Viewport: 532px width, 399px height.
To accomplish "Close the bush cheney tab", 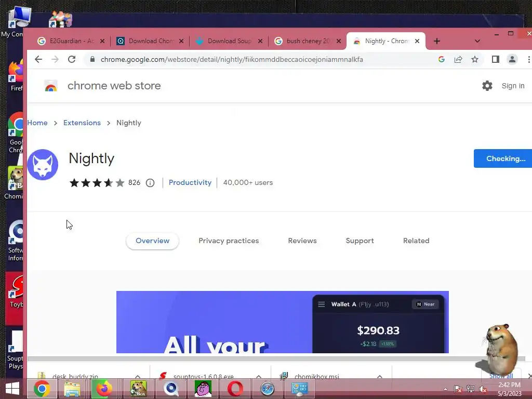I will click(x=339, y=41).
